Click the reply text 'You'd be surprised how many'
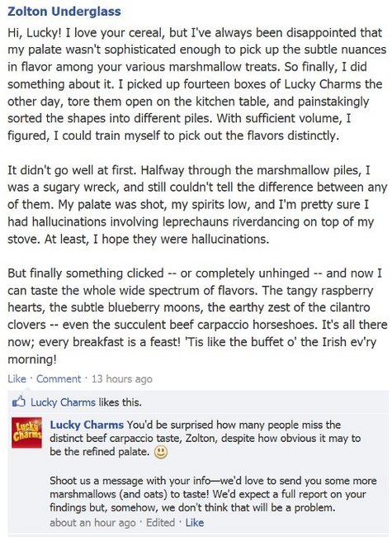The width and height of the screenshot is (392, 537). coord(205,438)
